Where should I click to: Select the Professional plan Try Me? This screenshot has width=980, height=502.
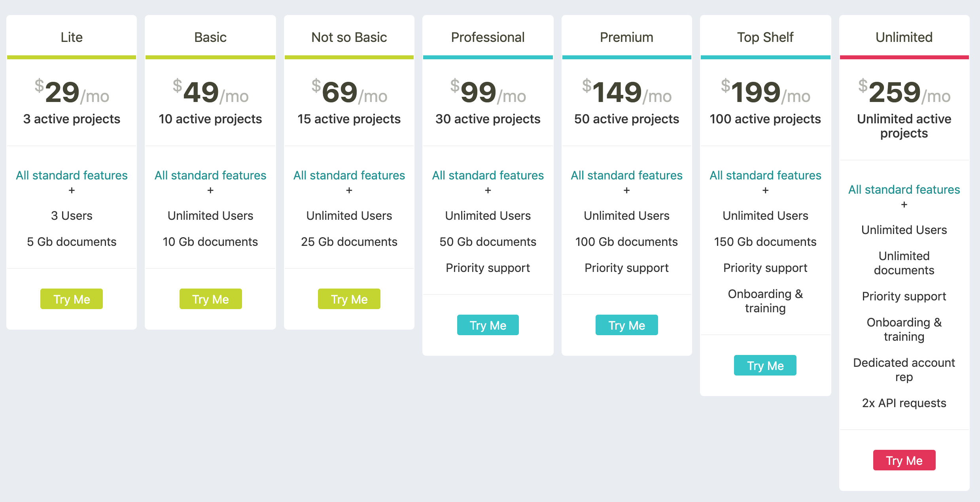tap(488, 325)
